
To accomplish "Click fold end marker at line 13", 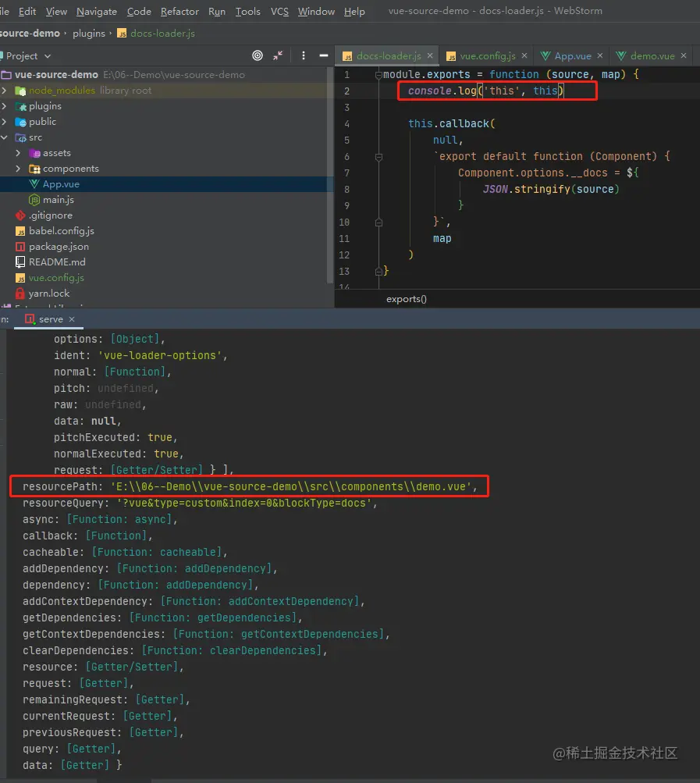I will (x=378, y=272).
